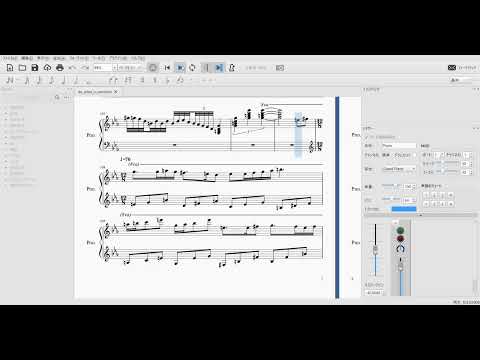Image resolution: width=480 pixels, height=360 pixels.
Task: Toggle the checkbox at the mixer's top
Action: [367, 137]
